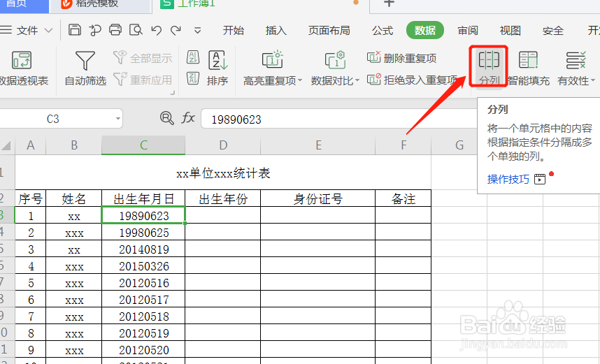The image size is (600, 364).
Task: Switch to the 稻壳模板 tab
Action: click(x=100, y=6)
